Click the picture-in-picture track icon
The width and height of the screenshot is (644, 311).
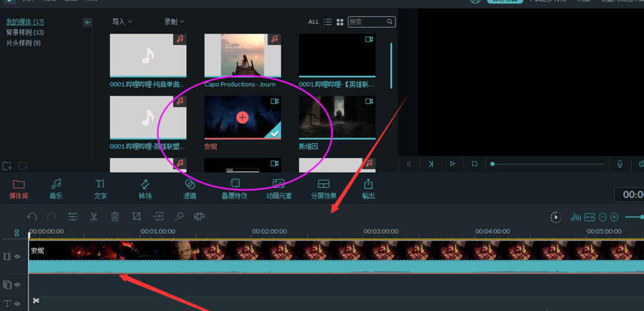coord(7,285)
